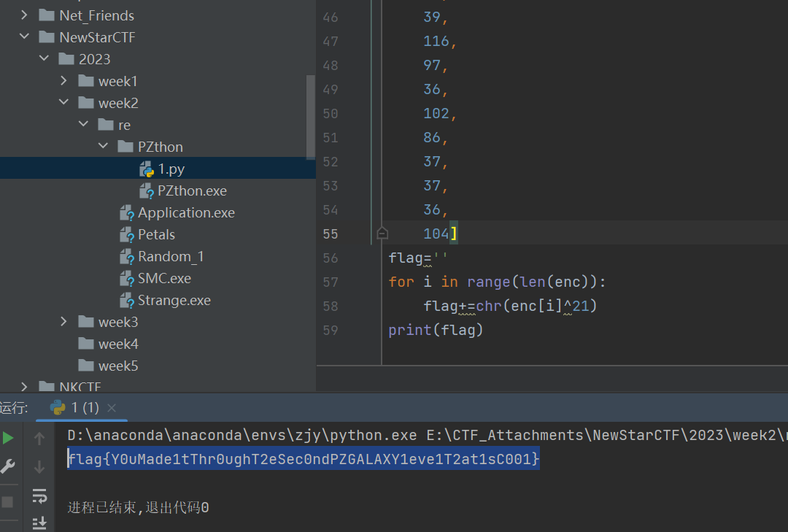
Task: Click Scroll to end icon in console
Action: [x=39, y=522]
